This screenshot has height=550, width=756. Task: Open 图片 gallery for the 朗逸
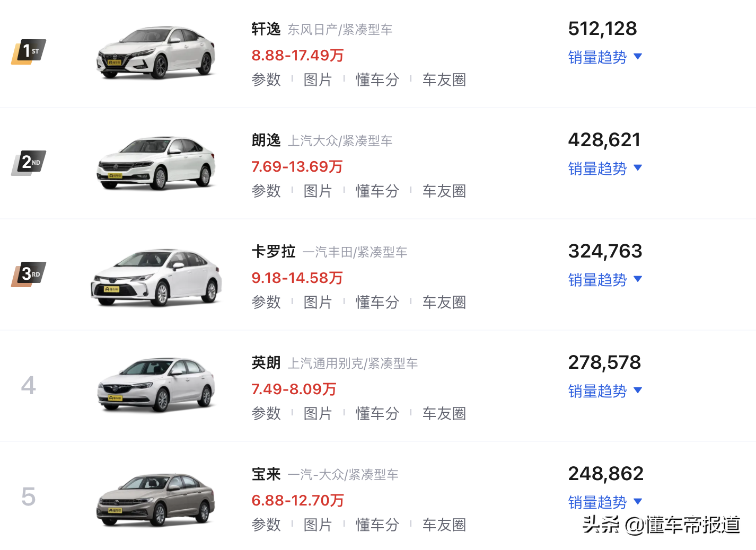[319, 191]
